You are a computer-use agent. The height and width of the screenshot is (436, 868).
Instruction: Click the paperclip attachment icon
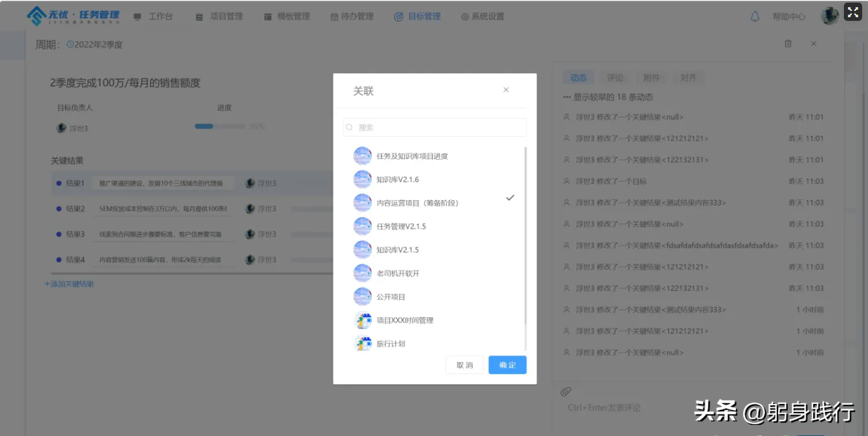[x=566, y=391]
